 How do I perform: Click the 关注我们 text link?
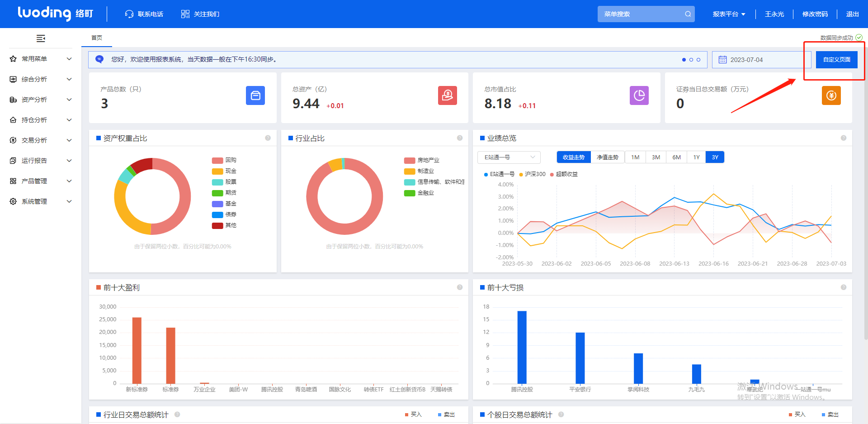[x=207, y=14]
